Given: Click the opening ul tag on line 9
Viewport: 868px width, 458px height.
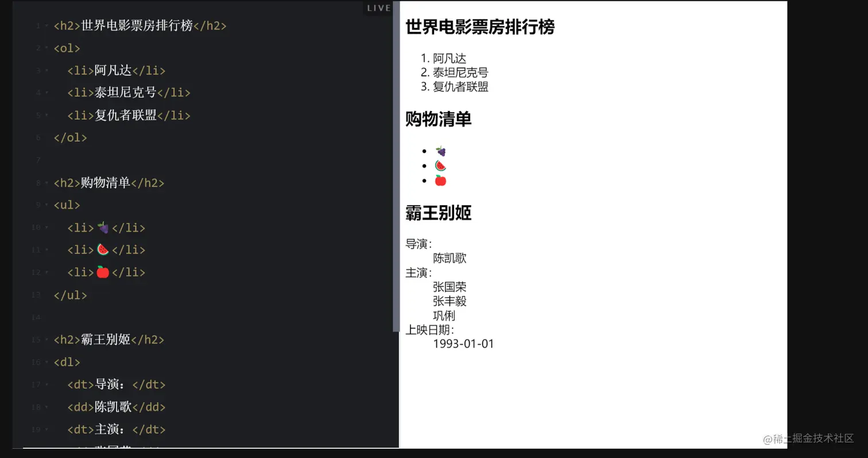Looking at the screenshot, I should (x=67, y=205).
